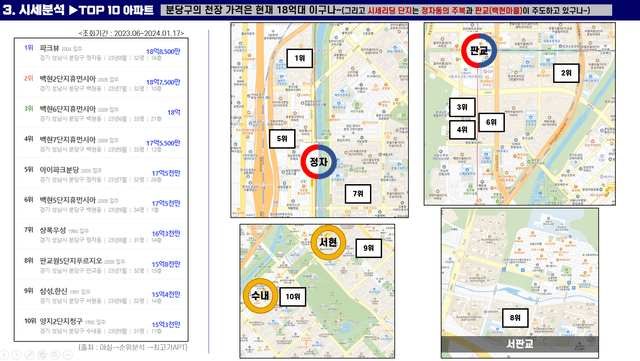
Task: Click the apartment name '양지2단지청구'
Action: 61,321
